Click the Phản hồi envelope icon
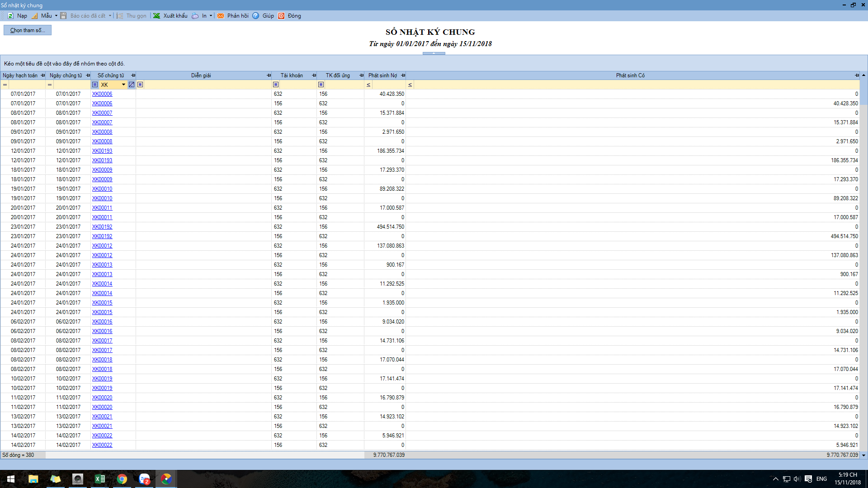 tap(221, 16)
